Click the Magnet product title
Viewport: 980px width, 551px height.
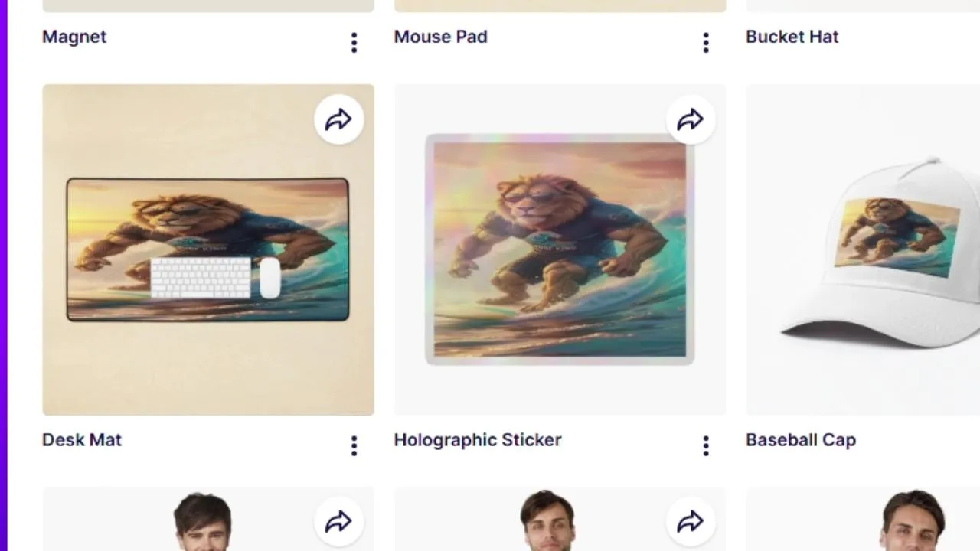pyautogui.click(x=74, y=37)
